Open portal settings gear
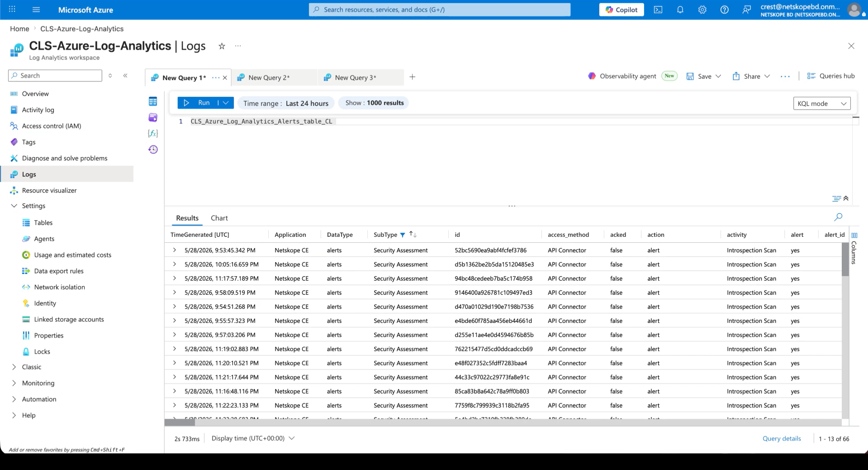 702,10
